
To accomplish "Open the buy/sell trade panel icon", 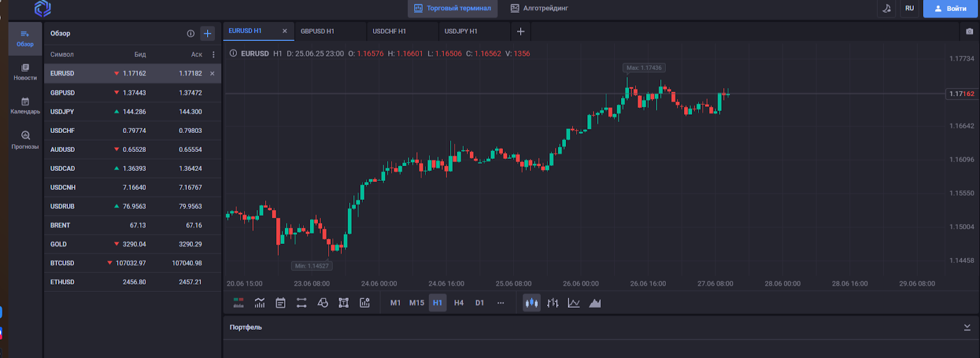I will point(239,303).
